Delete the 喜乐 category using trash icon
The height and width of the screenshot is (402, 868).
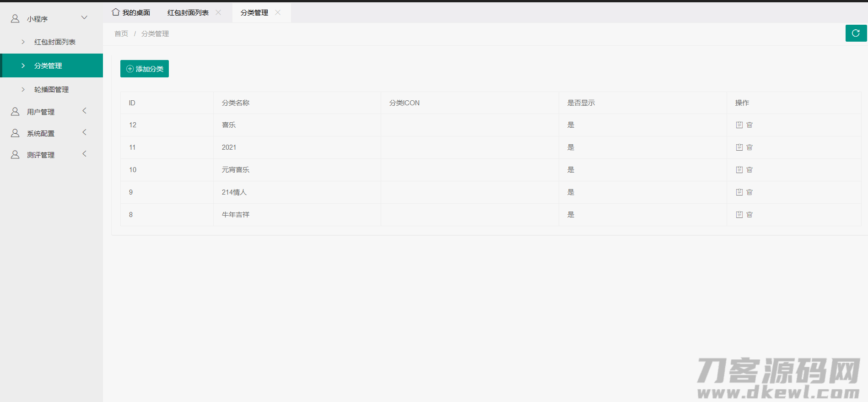[749, 125]
